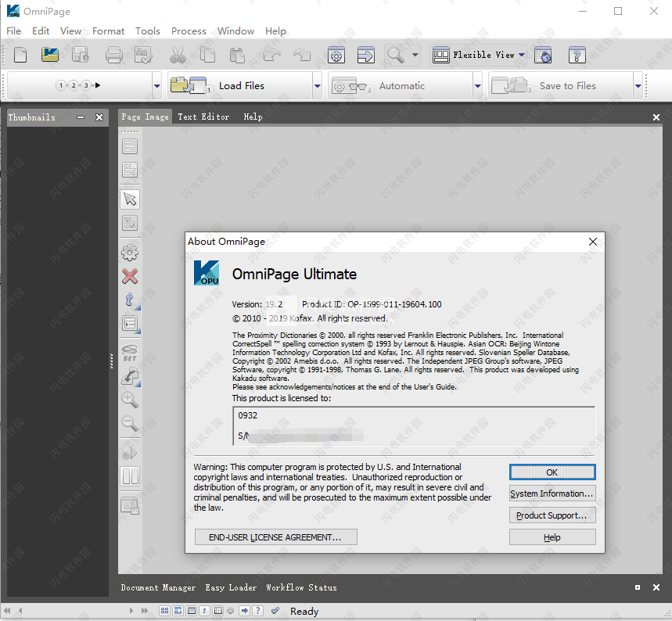Click the blue 't' text zone icon in the side toolbar

pos(130,300)
